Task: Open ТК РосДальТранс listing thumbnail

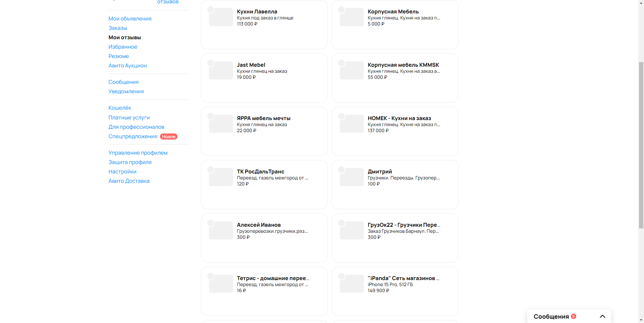Action: point(221,177)
